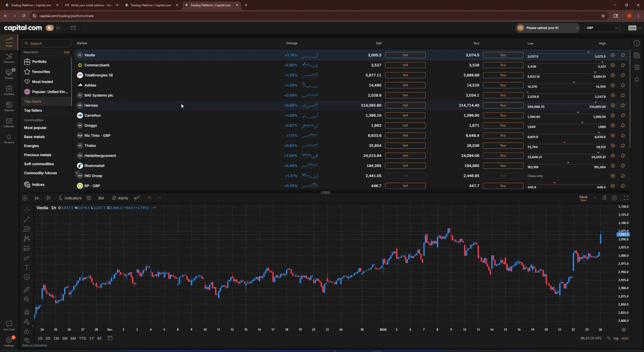Image resolution: width=644 pixels, height=352 pixels.
Task: Toggle auto scale on chart
Action: click(x=625, y=338)
